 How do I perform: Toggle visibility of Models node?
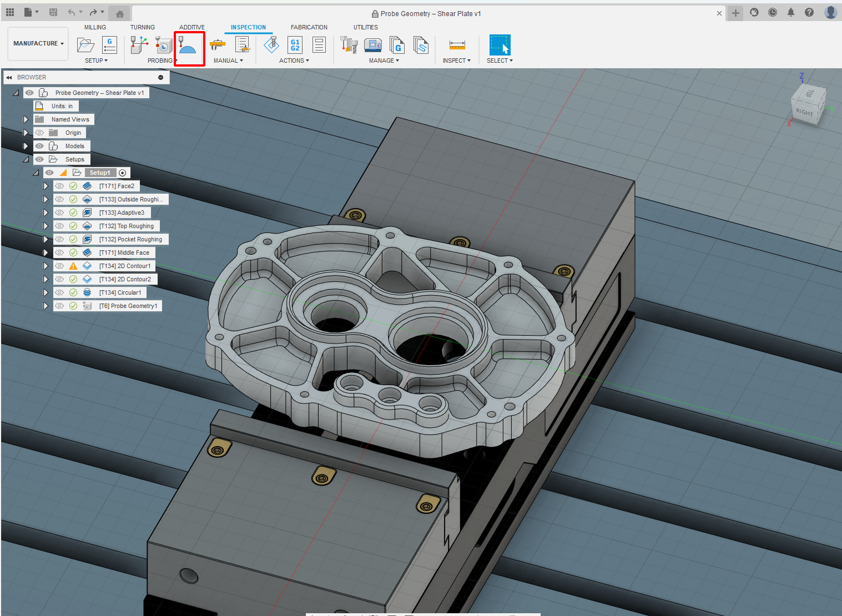click(x=39, y=146)
